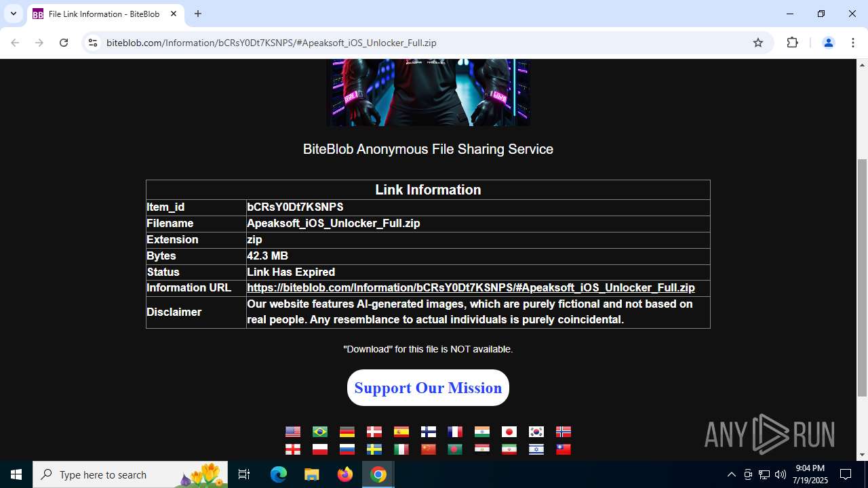868x488 pixels.
Task: Open the Chrome extensions puzzle icon
Action: (x=792, y=43)
